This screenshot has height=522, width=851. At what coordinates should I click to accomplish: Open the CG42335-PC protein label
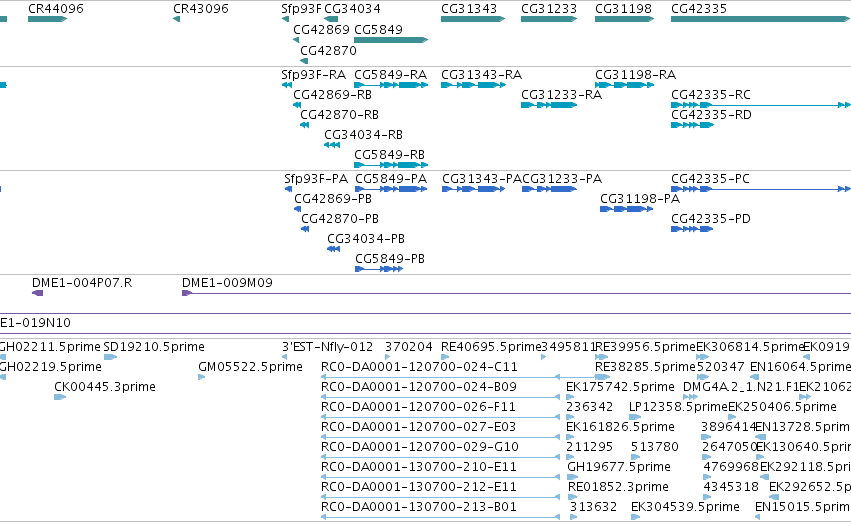click(x=710, y=179)
